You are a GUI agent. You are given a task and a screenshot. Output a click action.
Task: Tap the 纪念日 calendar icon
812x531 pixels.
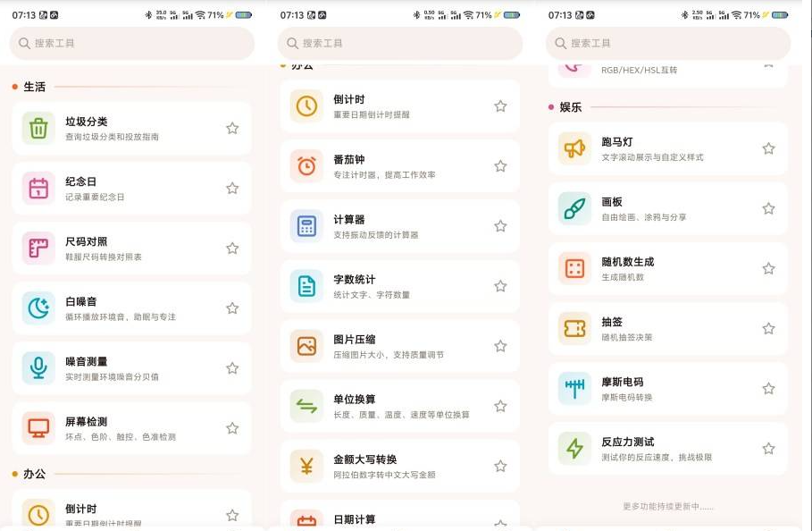pyautogui.click(x=38, y=188)
